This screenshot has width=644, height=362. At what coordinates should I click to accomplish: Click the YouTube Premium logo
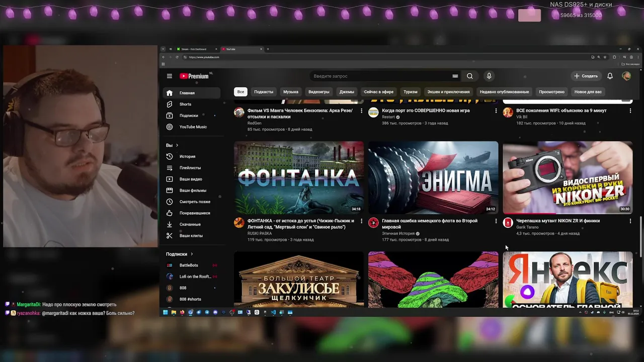(195, 76)
